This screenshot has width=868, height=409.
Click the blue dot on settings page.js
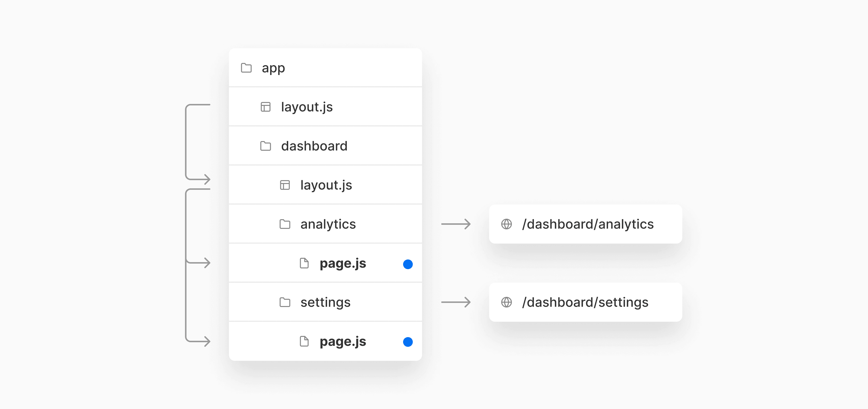408,342
